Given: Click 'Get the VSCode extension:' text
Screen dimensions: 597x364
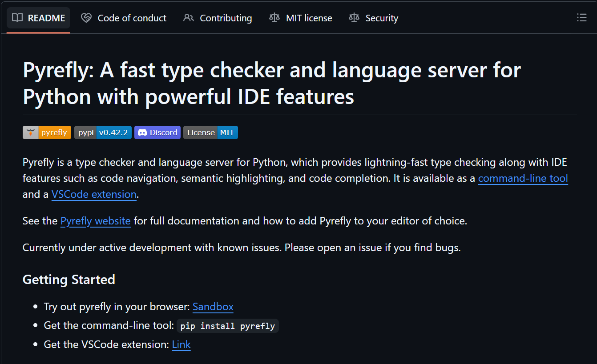Looking at the screenshot, I should [x=107, y=344].
